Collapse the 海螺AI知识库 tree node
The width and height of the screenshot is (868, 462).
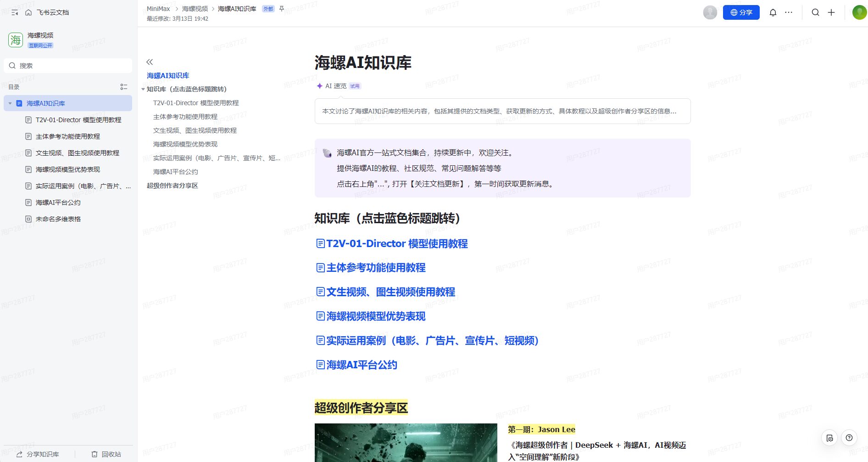(x=10, y=103)
